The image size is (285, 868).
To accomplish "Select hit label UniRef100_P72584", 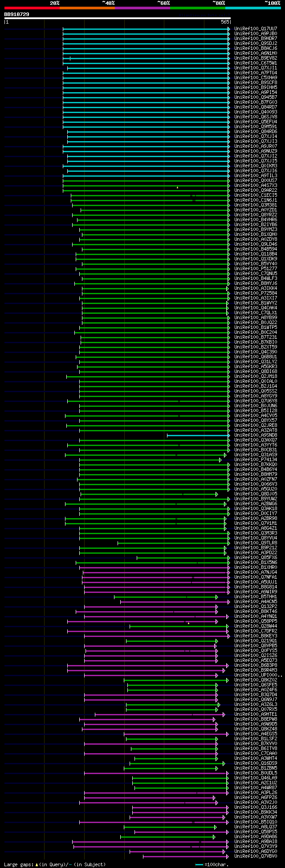I will [256, 293].
